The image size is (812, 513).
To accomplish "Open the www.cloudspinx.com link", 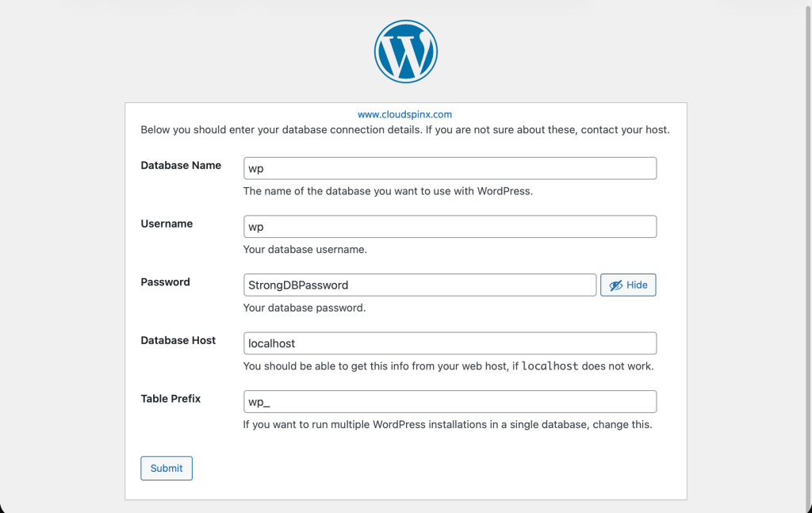I will click(404, 114).
